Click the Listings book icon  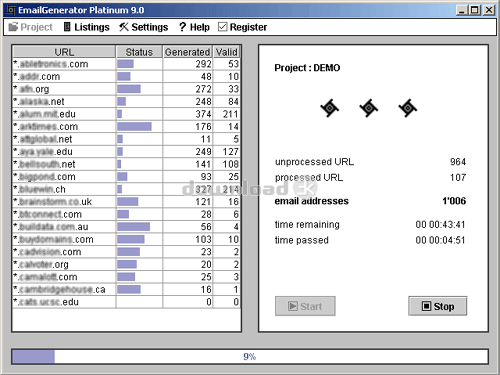(67, 27)
